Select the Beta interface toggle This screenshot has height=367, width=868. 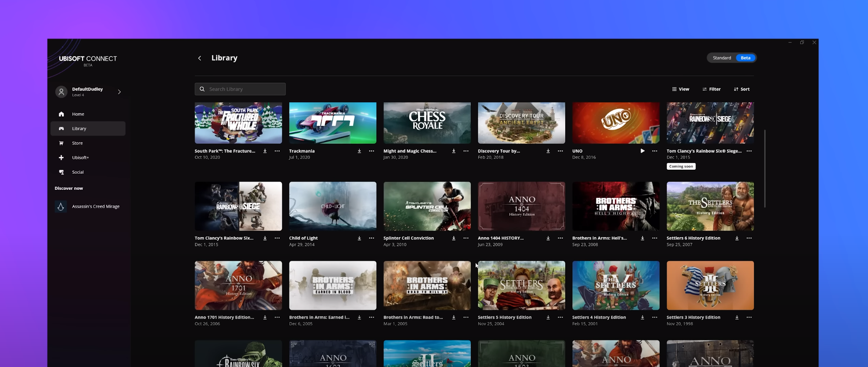(745, 58)
